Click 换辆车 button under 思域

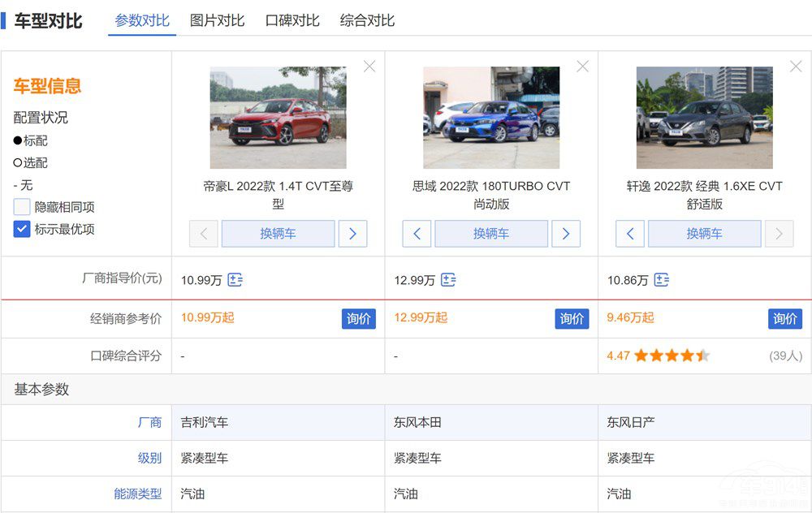coord(491,234)
